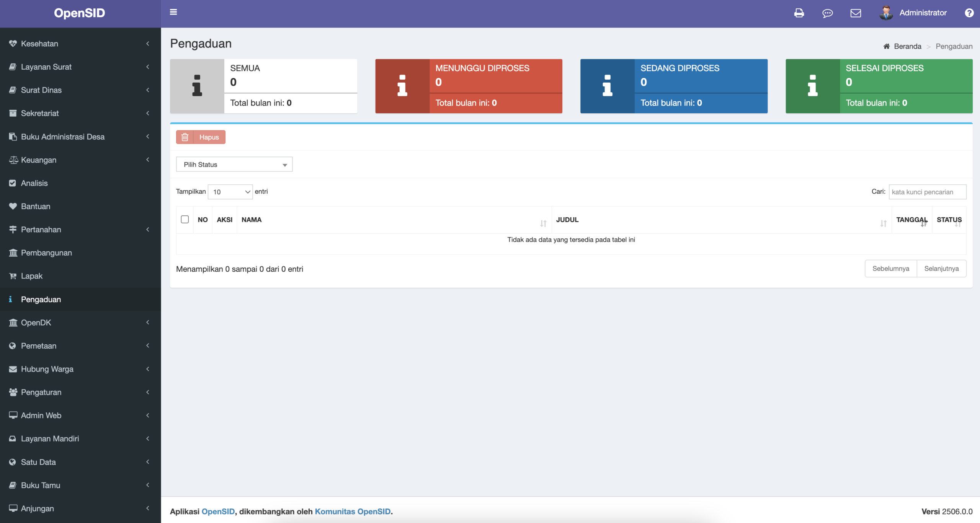980x523 pixels.
Task: Open the Lapak menu item
Action: (x=32, y=276)
